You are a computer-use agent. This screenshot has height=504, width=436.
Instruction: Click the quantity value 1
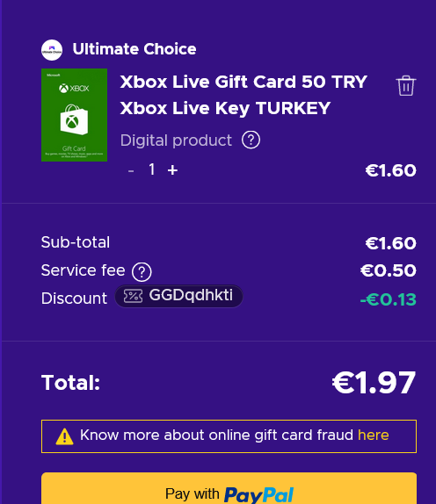tap(152, 169)
